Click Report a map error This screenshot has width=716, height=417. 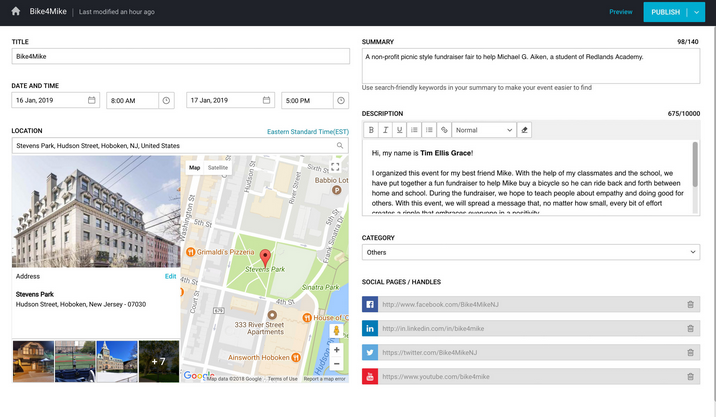point(325,379)
